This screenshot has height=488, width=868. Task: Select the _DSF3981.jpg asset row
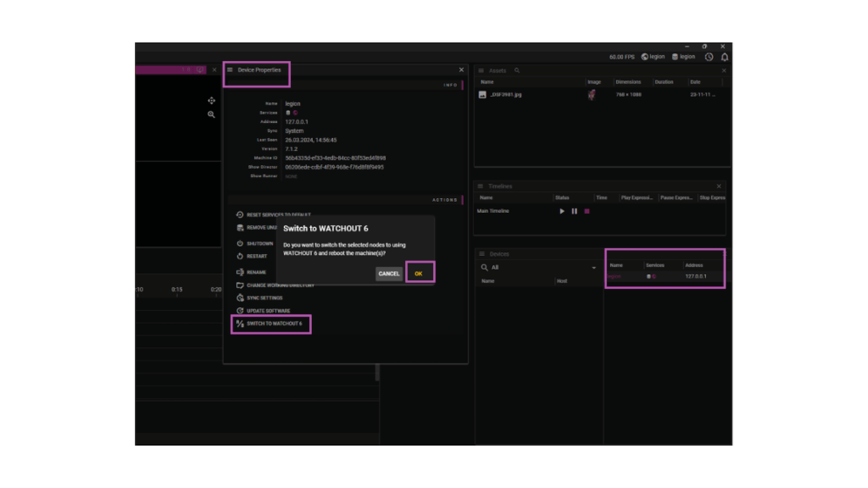pyautogui.click(x=506, y=94)
